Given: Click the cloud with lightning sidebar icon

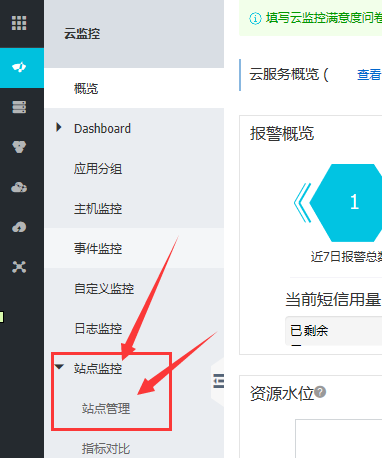Looking at the screenshot, I should pyautogui.click(x=19, y=227).
